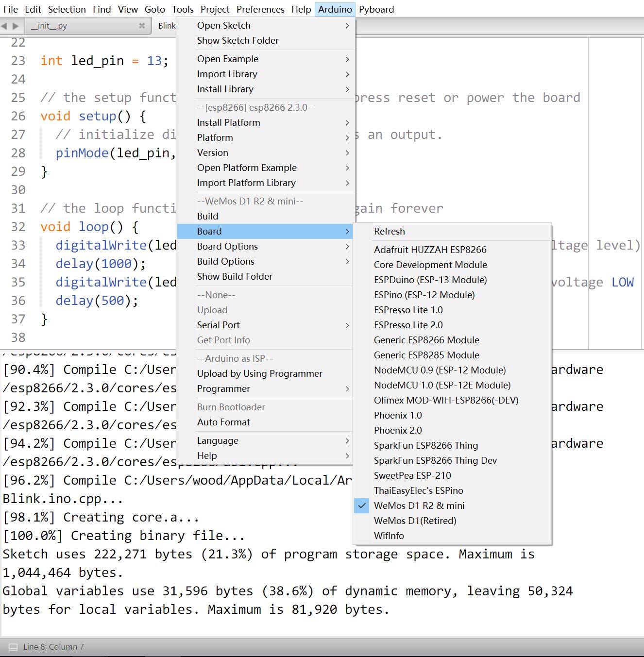Open the Goto menu
Viewport: 644px width, 657px height.
[155, 9]
